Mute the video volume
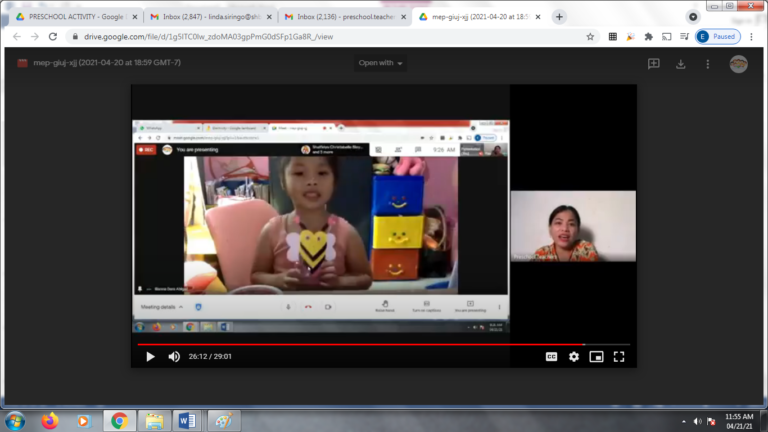This screenshot has width=768, height=432. (174, 356)
